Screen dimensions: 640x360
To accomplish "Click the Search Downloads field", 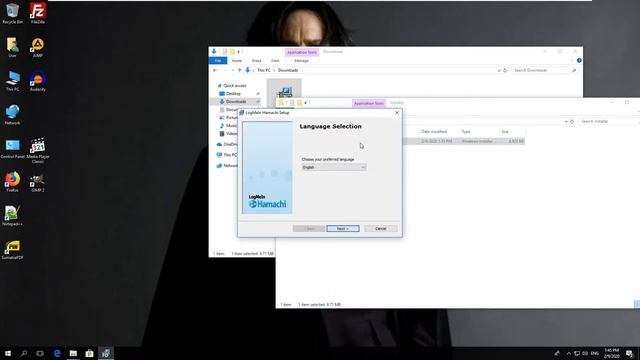I will (544, 70).
